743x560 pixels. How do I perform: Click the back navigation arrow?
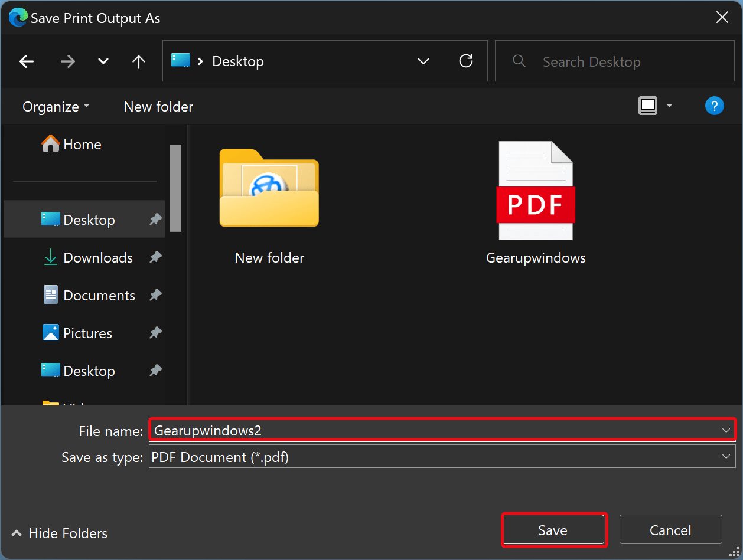pyautogui.click(x=27, y=61)
